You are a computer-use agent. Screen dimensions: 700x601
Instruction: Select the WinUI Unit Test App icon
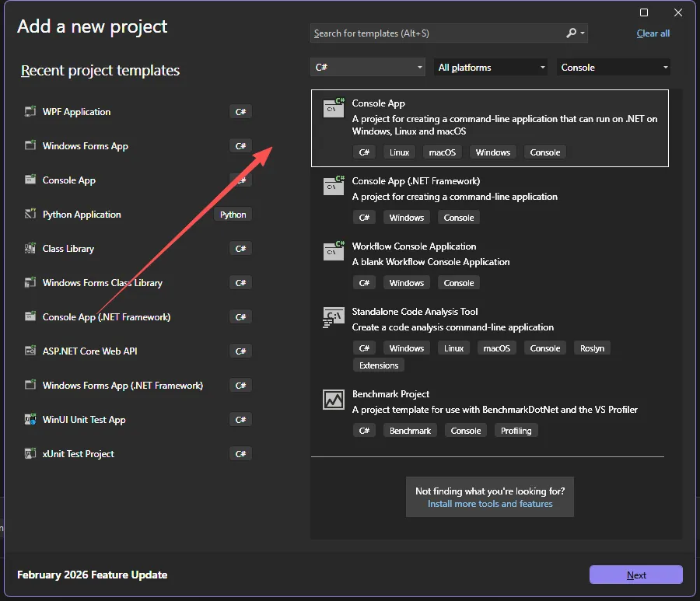(30, 420)
